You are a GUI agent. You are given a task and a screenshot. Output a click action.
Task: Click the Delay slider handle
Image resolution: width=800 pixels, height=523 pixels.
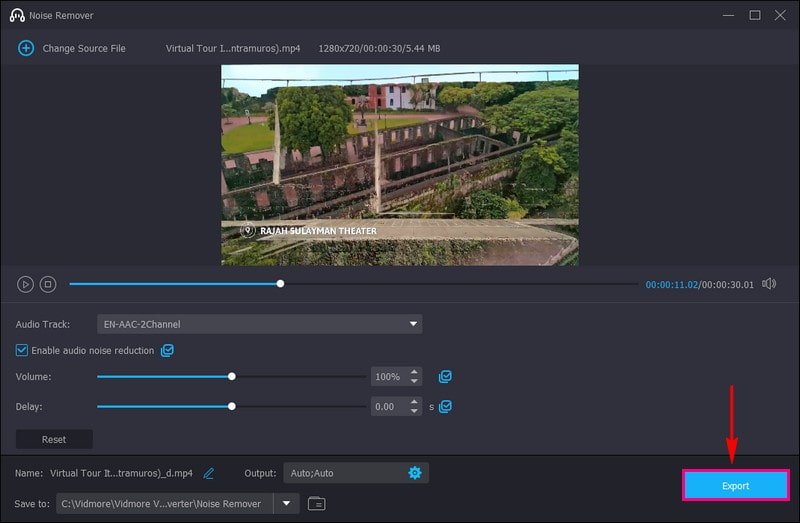[x=232, y=407]
